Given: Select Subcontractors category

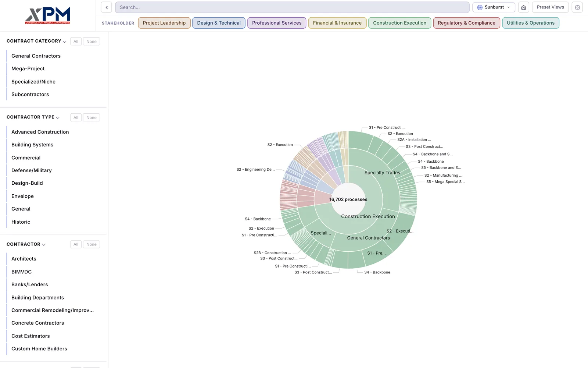Looking at the screenshot, I should 30,95.
